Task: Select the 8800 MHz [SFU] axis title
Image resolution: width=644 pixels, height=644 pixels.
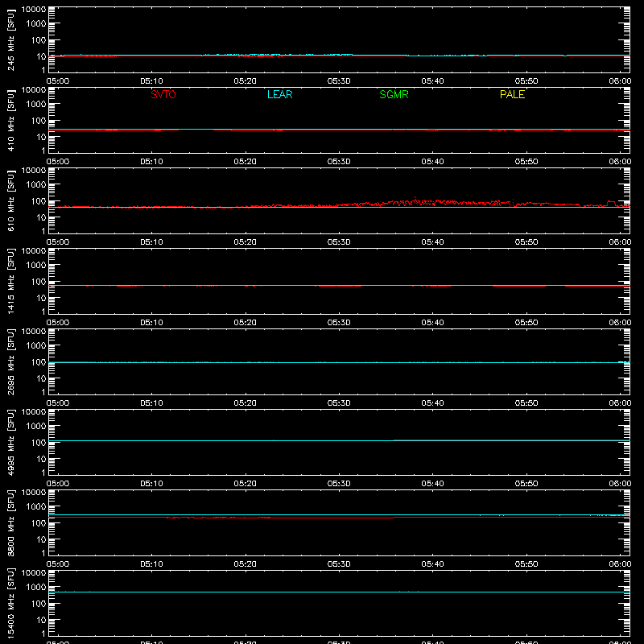Action: point(10,522)
